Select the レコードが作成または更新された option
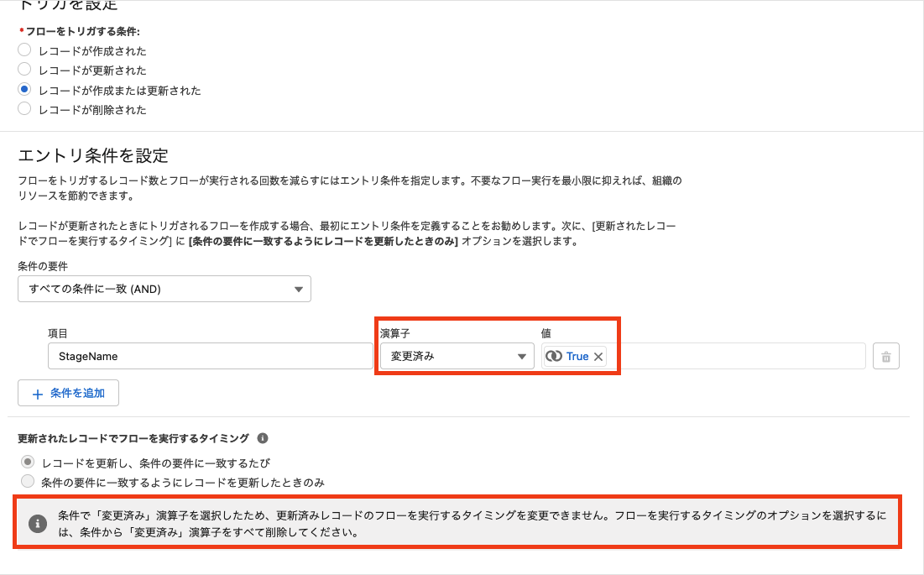Viewport: 924px width, 575px height. coord(24,89)
